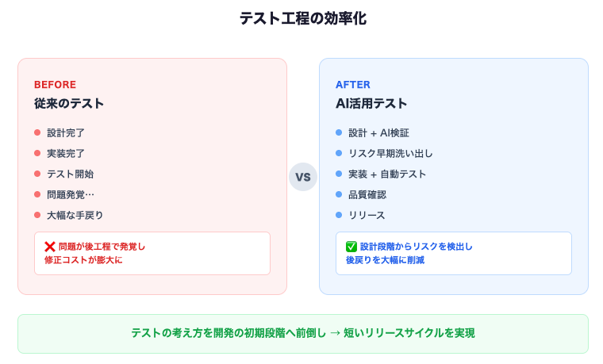
Task: Click the red X icon in BEFORE card
Action: (x=49, y=247)
